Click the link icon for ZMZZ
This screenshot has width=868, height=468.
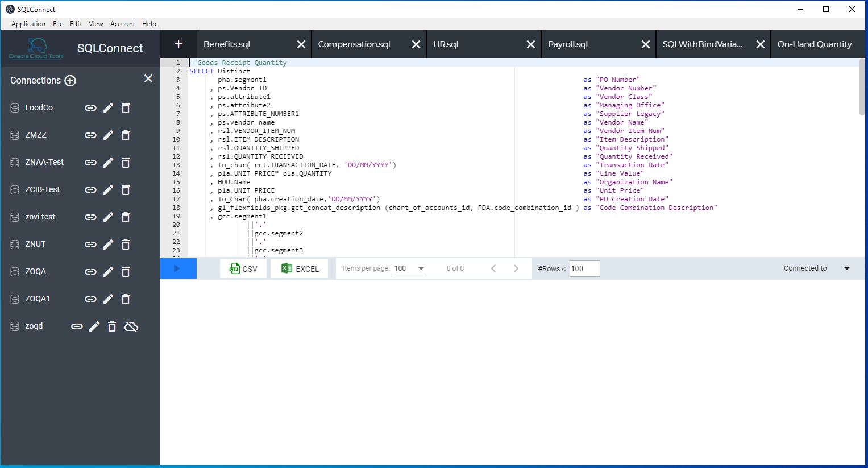click(90, 135)
